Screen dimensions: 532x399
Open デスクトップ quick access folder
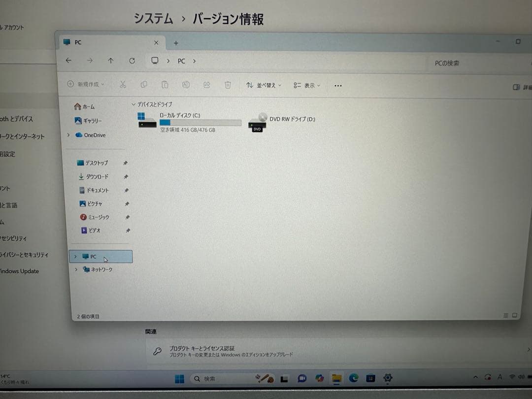click(92, 163)
